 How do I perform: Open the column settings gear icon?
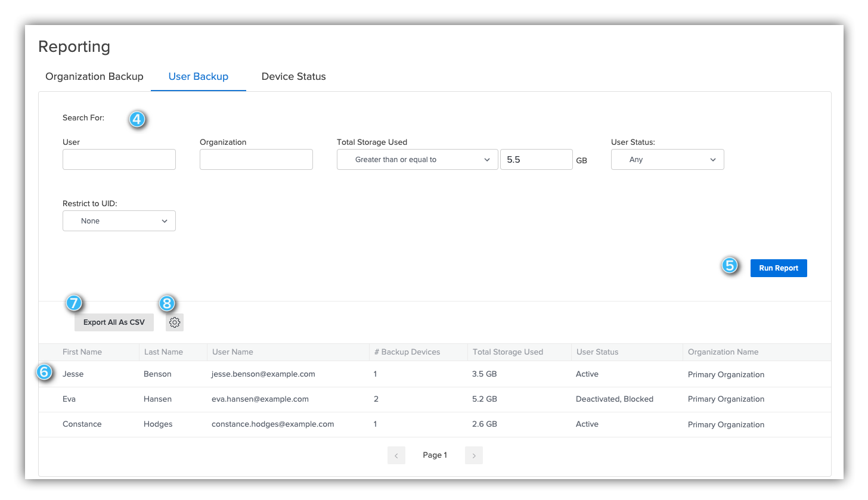[175, 322]
